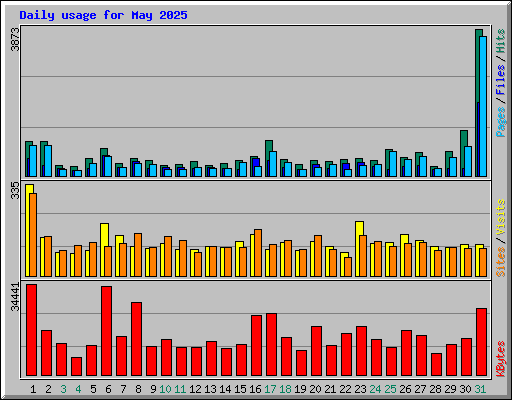Click day 14 on the date axis

[x=225, y=389]
